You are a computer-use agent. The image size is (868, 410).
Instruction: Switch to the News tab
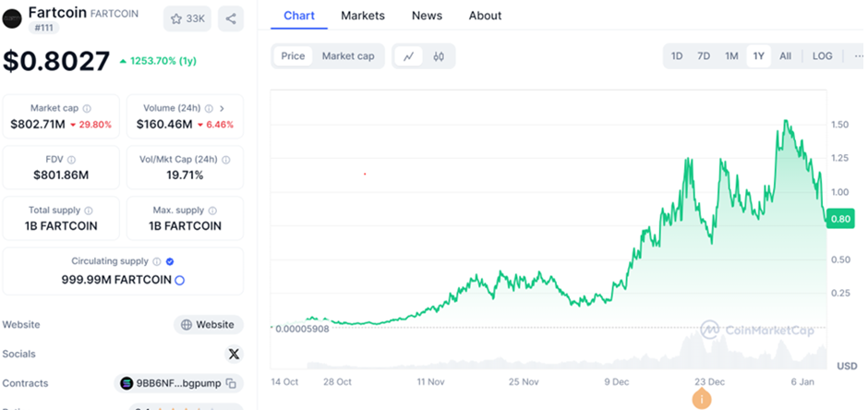click(x=427, y=16)
